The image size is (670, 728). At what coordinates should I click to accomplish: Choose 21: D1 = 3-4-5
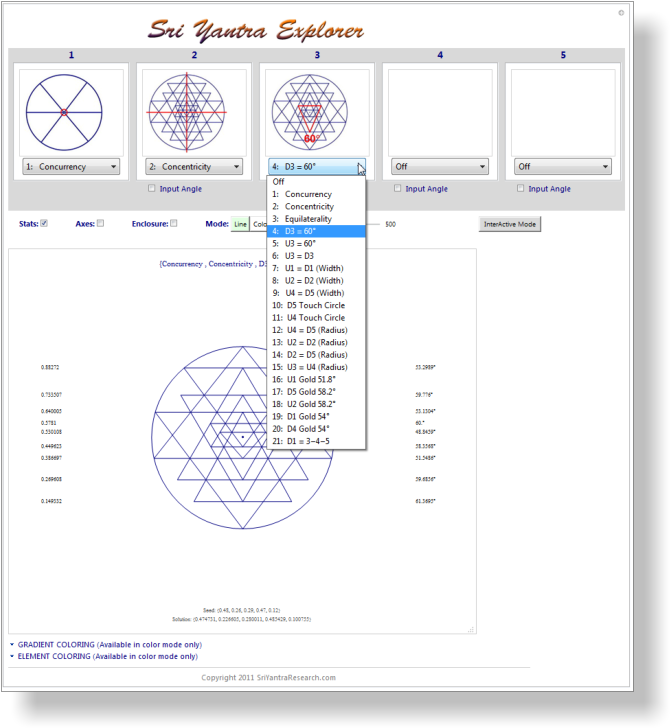(x=316, y=441)
